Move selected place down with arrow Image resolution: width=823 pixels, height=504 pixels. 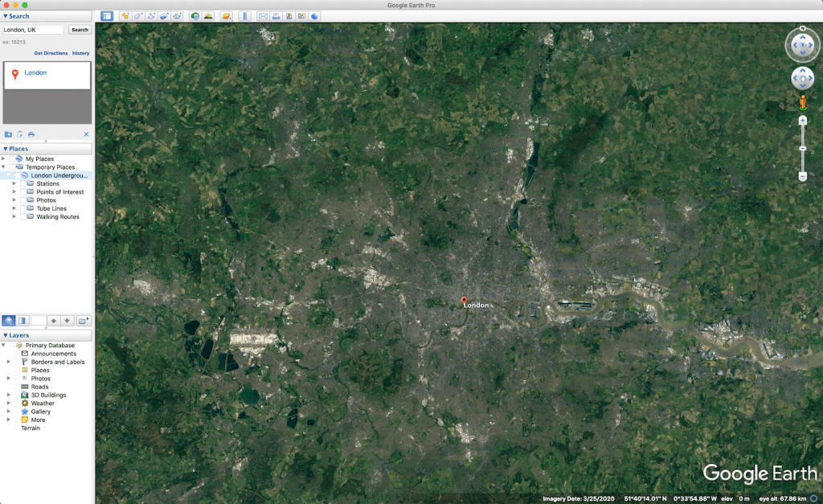[67, 321]
